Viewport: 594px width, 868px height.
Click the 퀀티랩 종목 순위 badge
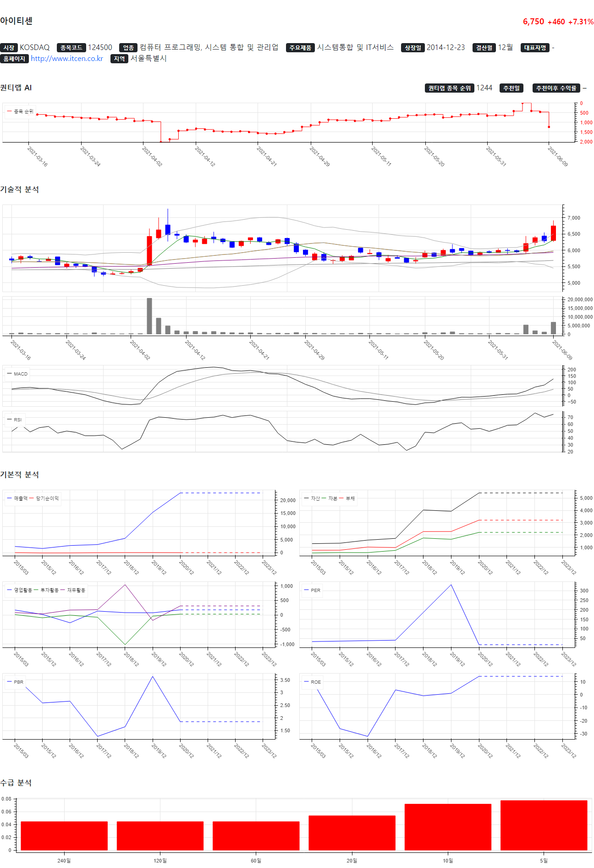pyautogui.click(x=449, y=88)
